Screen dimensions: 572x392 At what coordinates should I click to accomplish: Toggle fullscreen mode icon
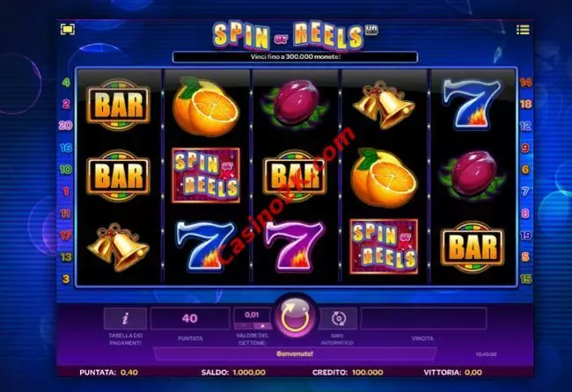coord(68,29)
